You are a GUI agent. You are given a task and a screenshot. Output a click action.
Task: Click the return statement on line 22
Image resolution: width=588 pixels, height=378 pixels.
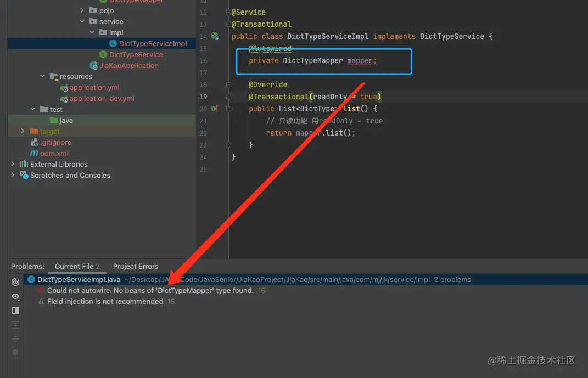(x=311, y=133)
